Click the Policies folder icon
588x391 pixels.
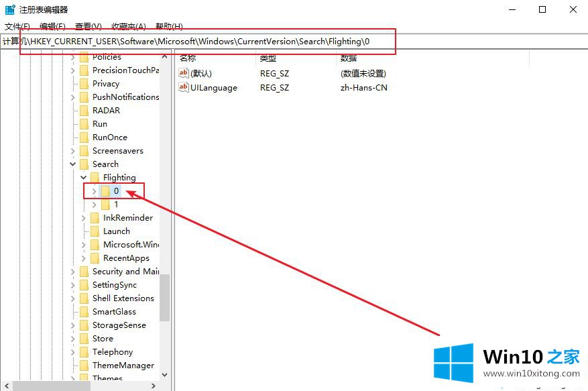tap(84, 57)
